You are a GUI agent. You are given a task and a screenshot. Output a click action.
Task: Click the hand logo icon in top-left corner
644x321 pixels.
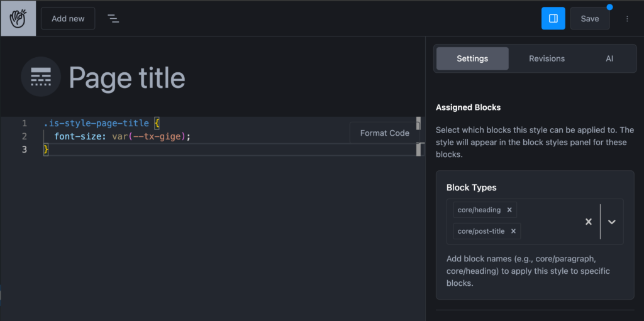(18, 18)
